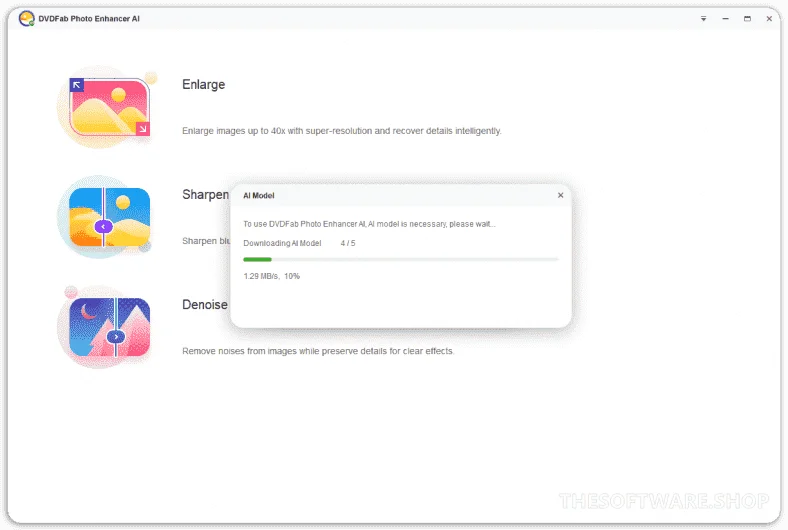Screen dimensions: 788x530
Task: Click the DVDFab logo in title bar
Action: coord(26,19)
